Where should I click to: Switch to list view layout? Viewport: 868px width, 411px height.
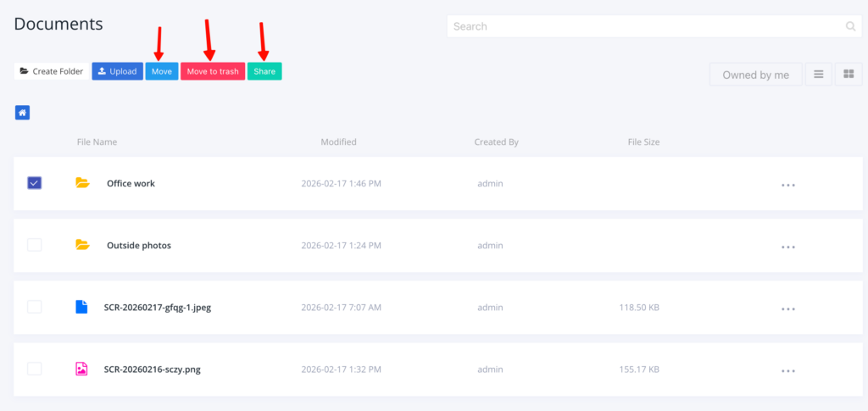pyautogui.click(x=818, y=75)
